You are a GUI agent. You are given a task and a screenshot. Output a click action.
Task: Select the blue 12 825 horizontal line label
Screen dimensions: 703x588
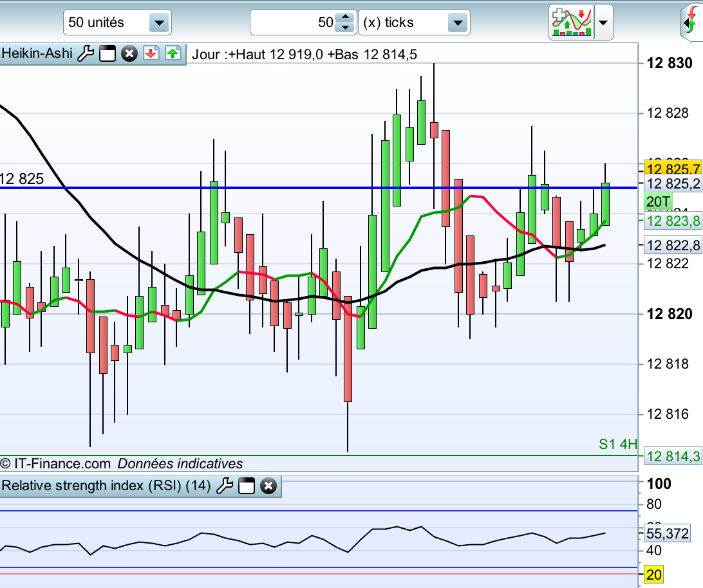point(21,179)
